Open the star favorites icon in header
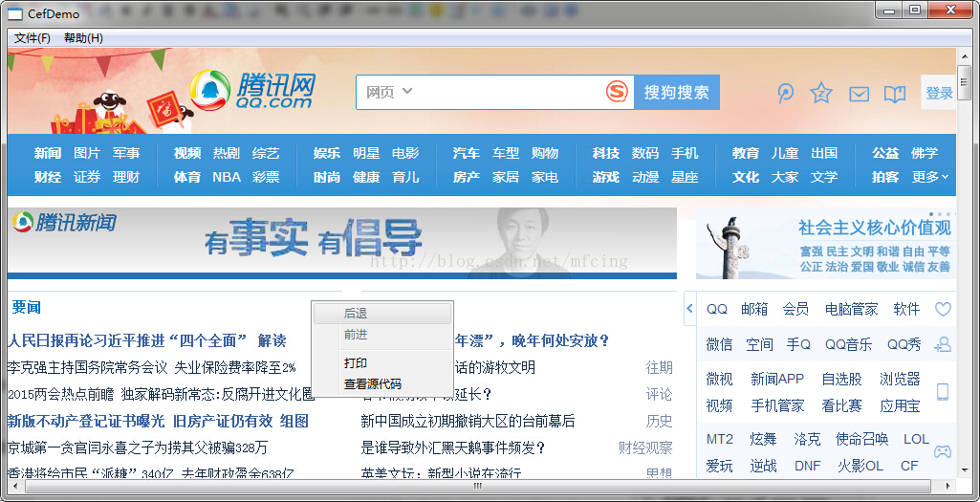The image size is (980, 502). pyautogui.click(x=821, y=93)
